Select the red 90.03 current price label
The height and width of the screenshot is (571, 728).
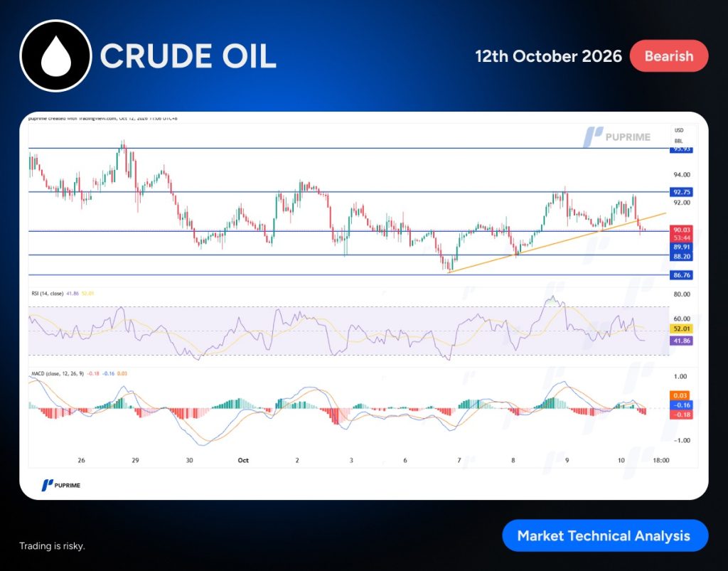[681, 230]
